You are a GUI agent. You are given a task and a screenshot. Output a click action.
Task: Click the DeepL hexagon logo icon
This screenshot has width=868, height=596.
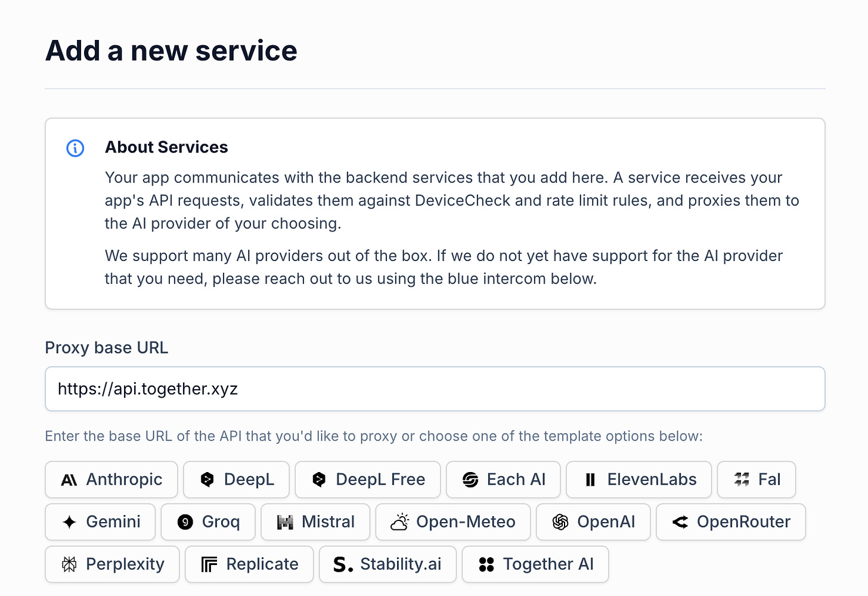[207, 479]
